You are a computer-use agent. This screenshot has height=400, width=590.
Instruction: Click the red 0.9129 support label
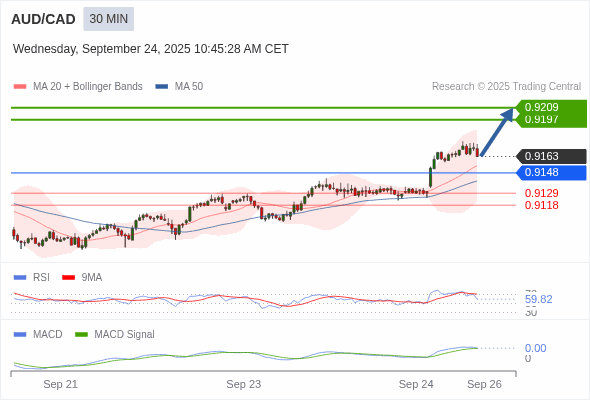pyautogui.click(x=541, y=193)
